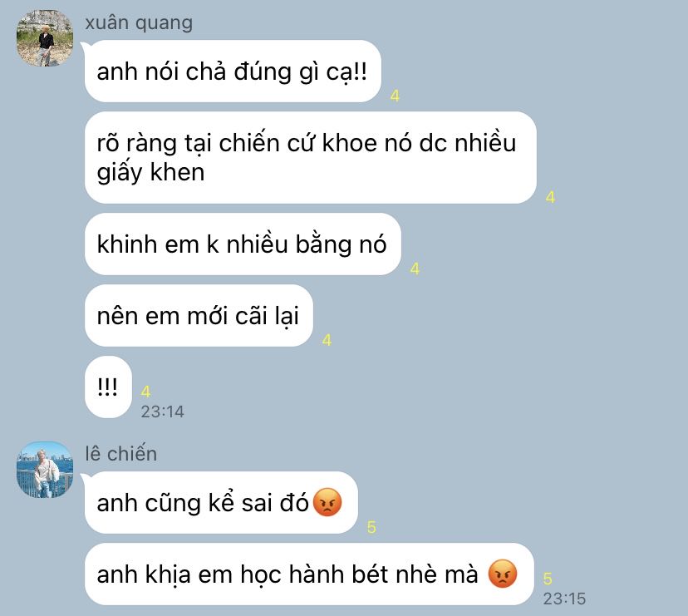
Task: Tap the sender name xuân quang
Action: (139, 22)
